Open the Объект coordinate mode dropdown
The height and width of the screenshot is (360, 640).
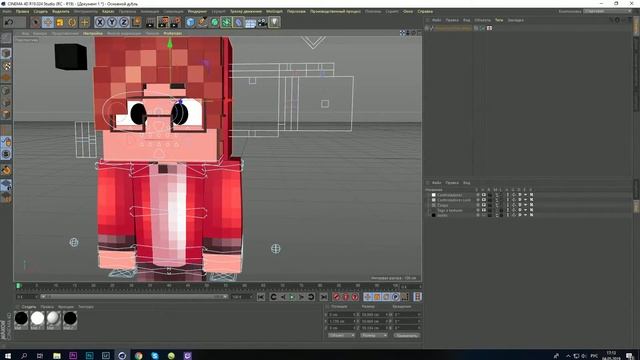342,335
